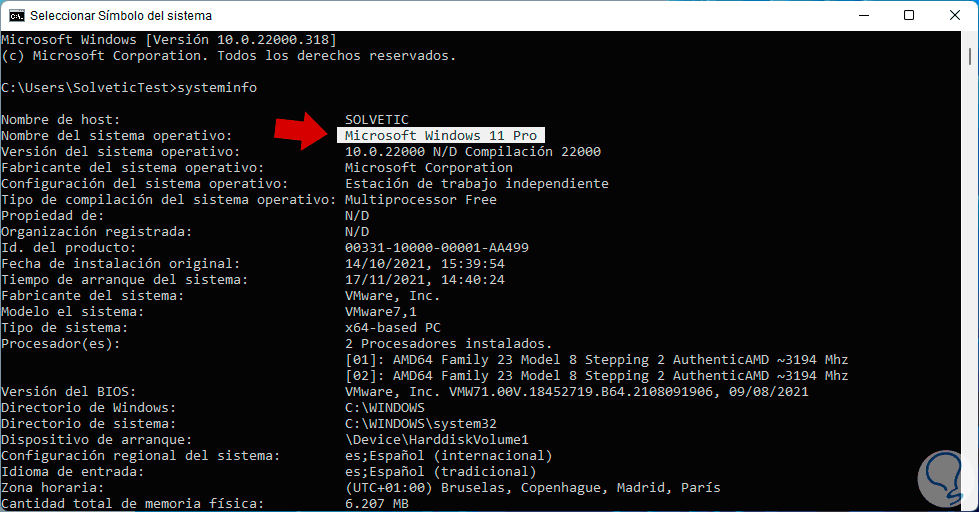Image resolution: width=979 pixels, height=512 pixels.
Task: Maximize the Símbolo del sistema window
Action: click(x=909, y=15)
